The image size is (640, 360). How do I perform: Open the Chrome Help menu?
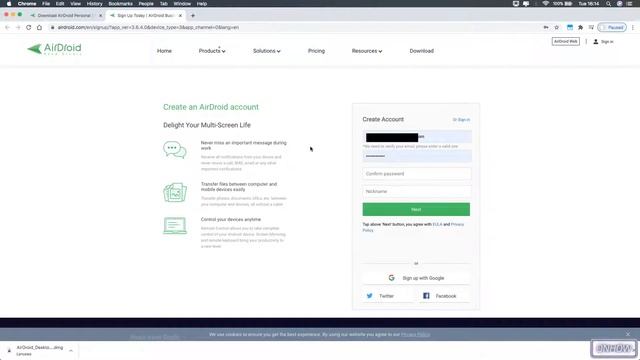click(202, 4)
